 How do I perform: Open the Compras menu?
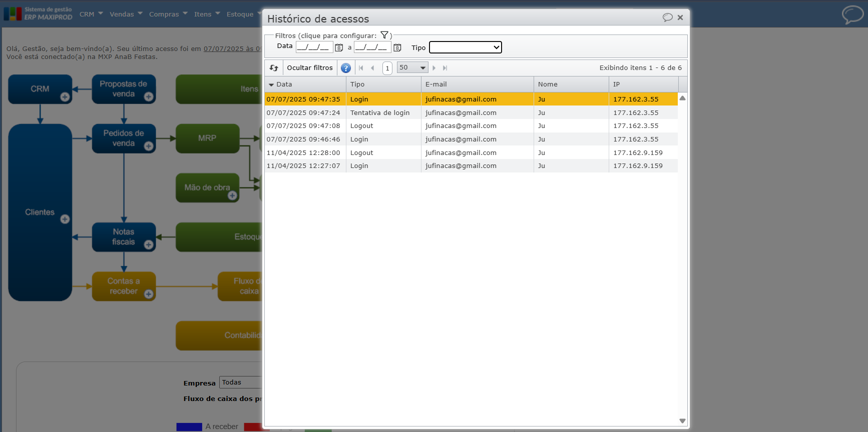pyautogui.click(x=168, y=14)
